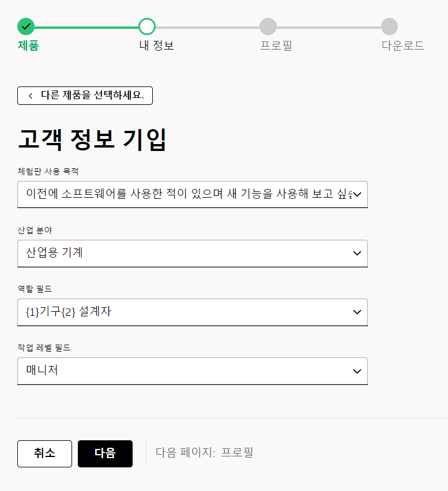Click the chevron arrow on 작업 레벨 필드 dropdown
This screenshot has height=491, width=448.
click(357, 371)
